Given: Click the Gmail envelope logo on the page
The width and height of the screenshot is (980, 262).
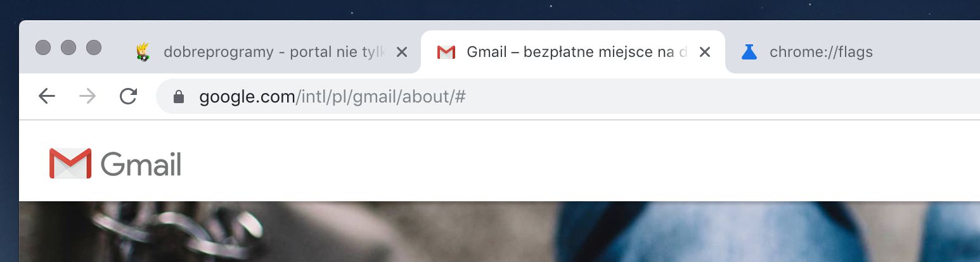Looking at the screenshot, I should [70, 163].
